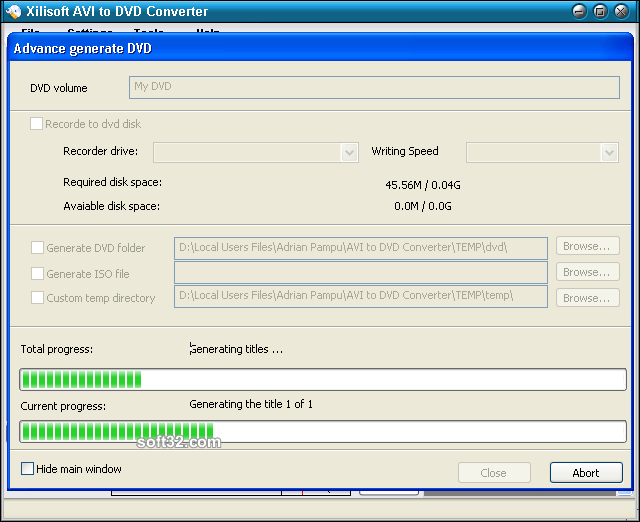Maximize the Xilisoft AVI to DVD Converter window
Screen dimensions: 640x522
tap(600, 11)
